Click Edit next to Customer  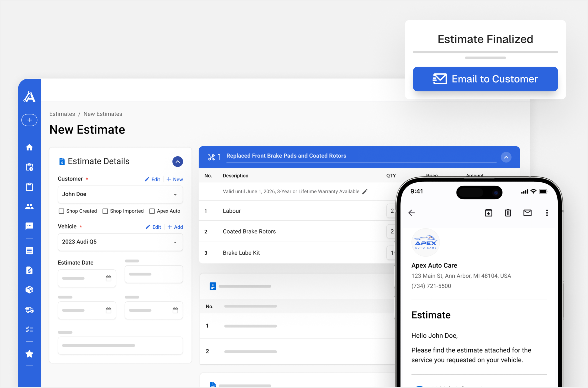(152, 179)
